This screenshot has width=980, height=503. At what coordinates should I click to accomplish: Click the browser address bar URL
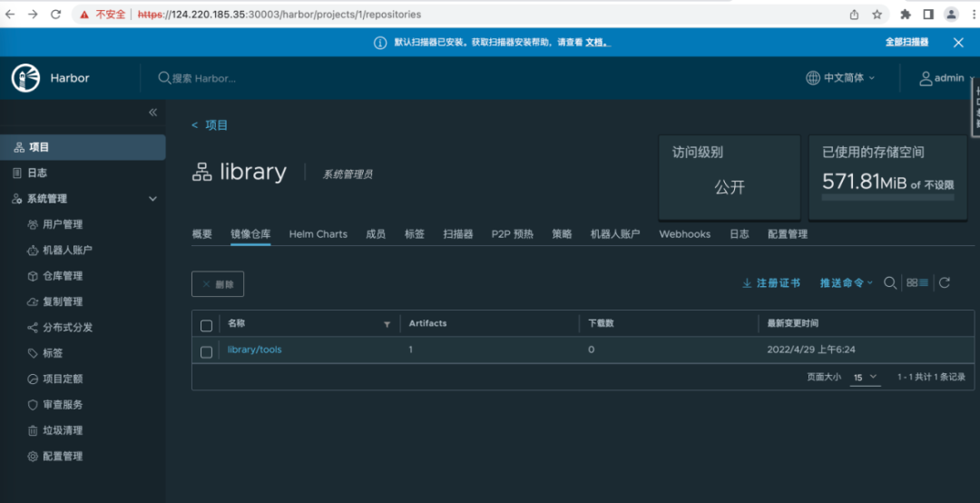tap(279, 15)
